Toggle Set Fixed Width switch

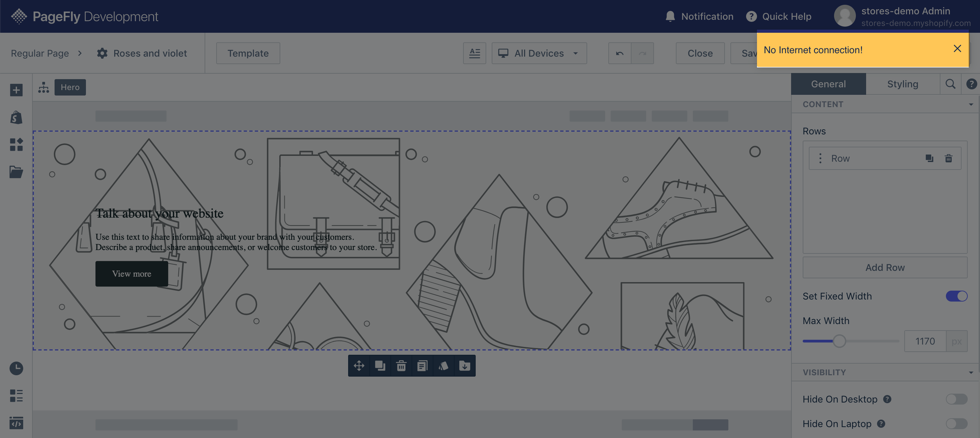click(x=956, y=296)
